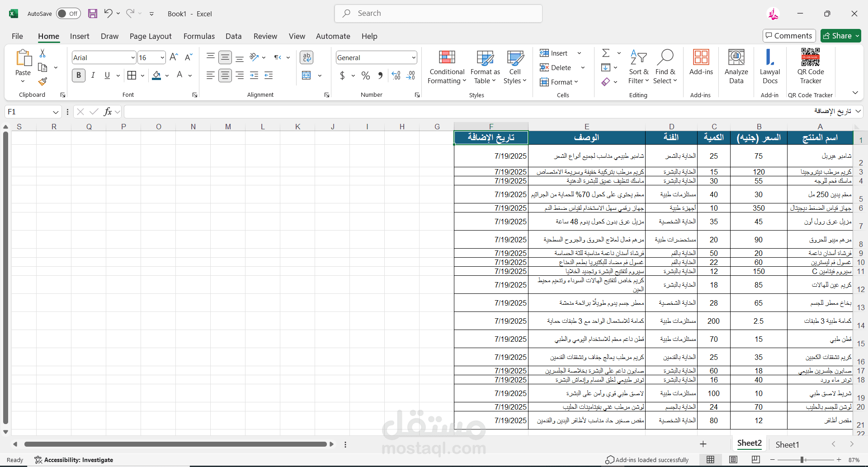Apply the Font Color swatch
This screenshot has height=467, width=868.
click(x=179, y=75)
